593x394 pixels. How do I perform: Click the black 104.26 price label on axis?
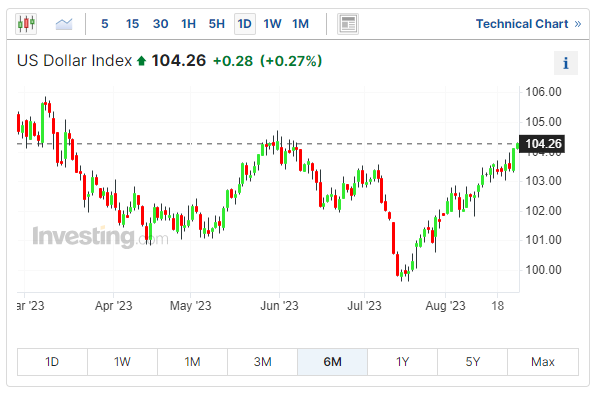[x=542, y=144]
